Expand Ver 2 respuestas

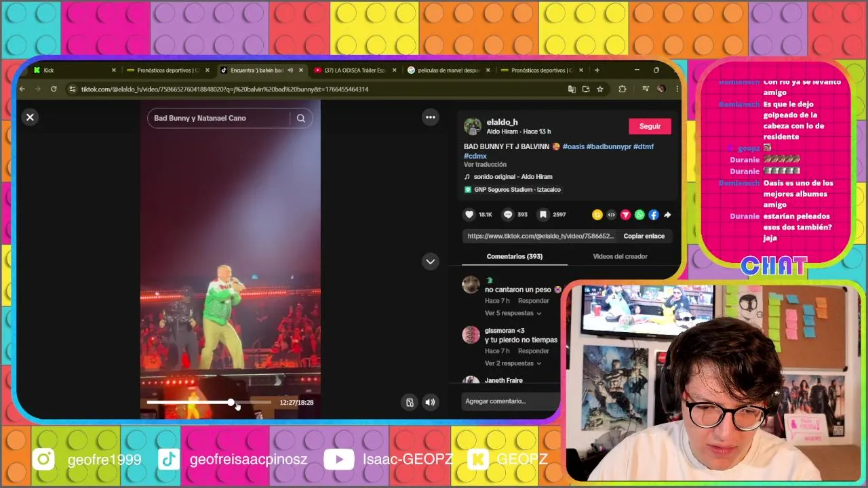513,363
